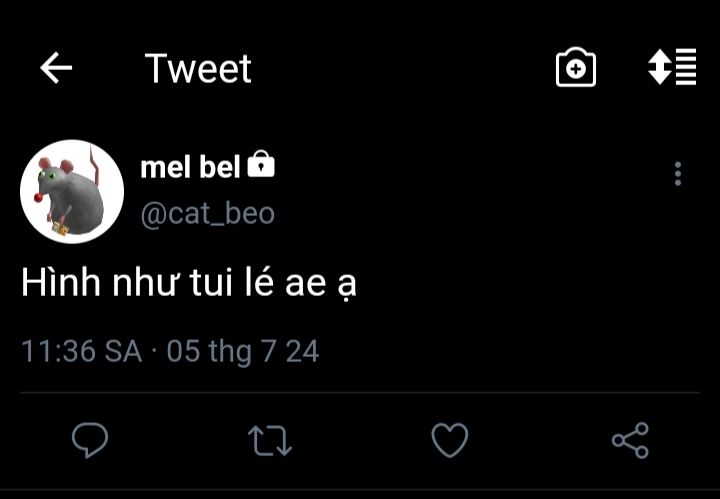Image resolution: width=720 pixels, height=499 pixels.
Task: Go back using the left arrow
Action: pyautogui.click(x=56, y=68)
